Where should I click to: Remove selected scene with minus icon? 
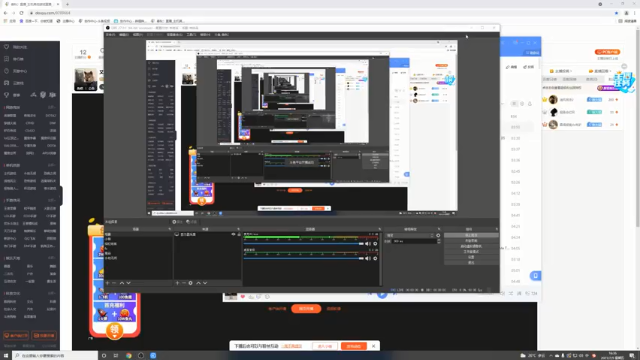[x=114, y=283]
